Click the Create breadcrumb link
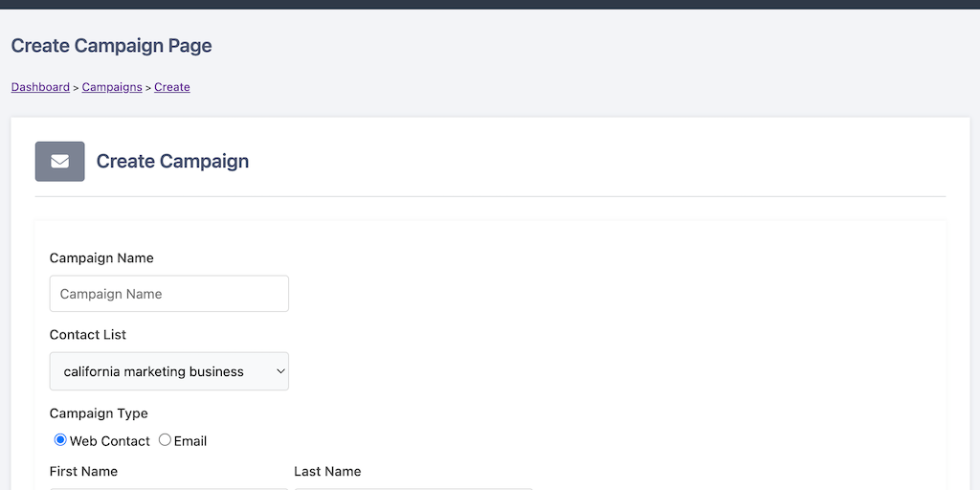 tap(172, 87)
